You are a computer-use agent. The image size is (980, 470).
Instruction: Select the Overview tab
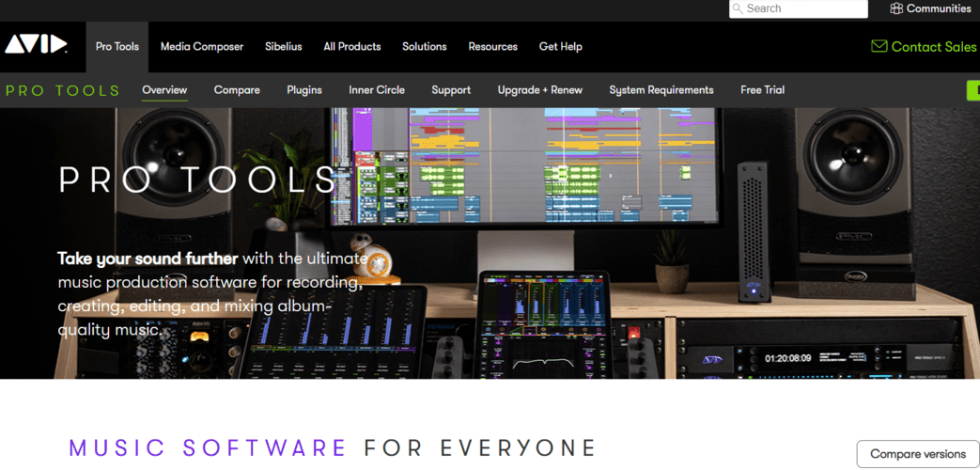click(164, 90)
